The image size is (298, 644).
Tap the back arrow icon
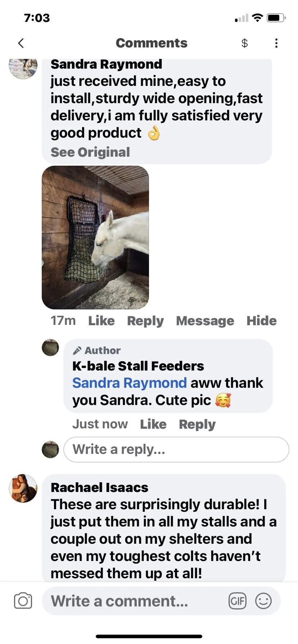21,43
